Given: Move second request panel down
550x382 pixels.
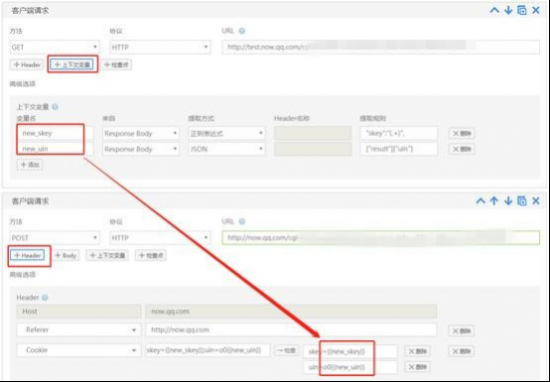Looking at the screenshot, I should coord(508,201).
